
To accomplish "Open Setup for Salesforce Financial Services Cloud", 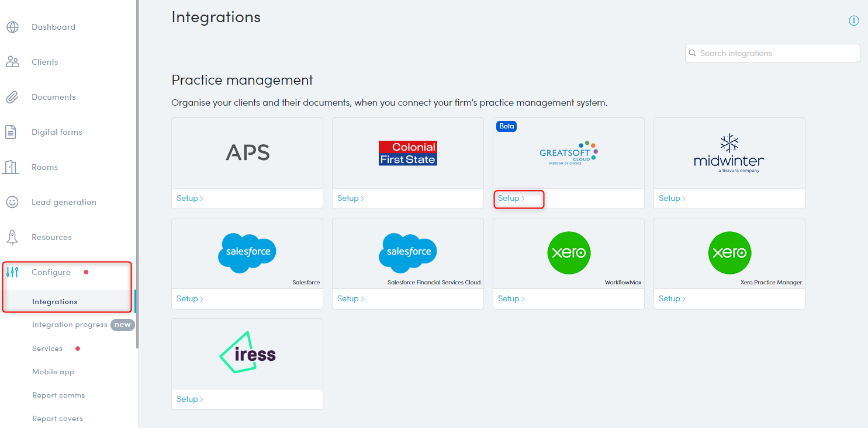I will point(351,299).
